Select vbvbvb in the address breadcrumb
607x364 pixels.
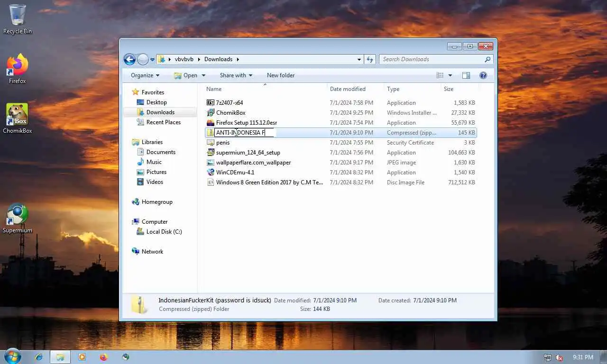click(184, 59)
